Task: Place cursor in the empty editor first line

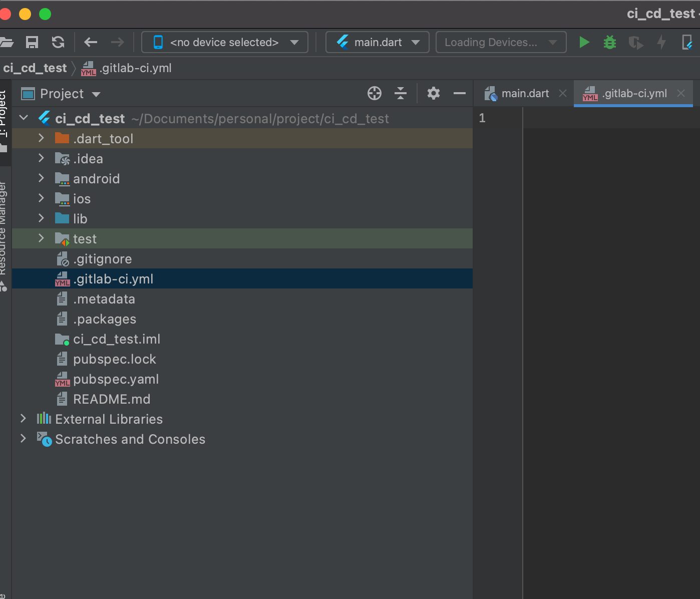Action: (611, 118)
